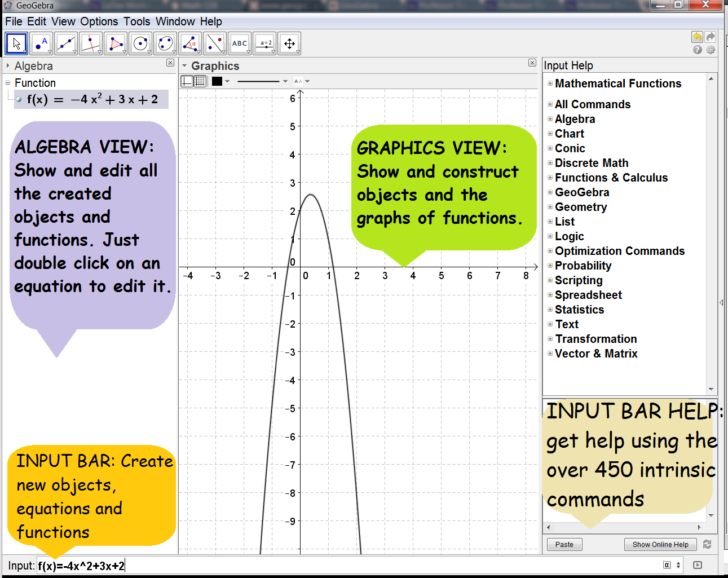Viewport: 728px width, 578px height.
Task: Click the Input Help horizontal scrollbar
Action: (624, 527)
